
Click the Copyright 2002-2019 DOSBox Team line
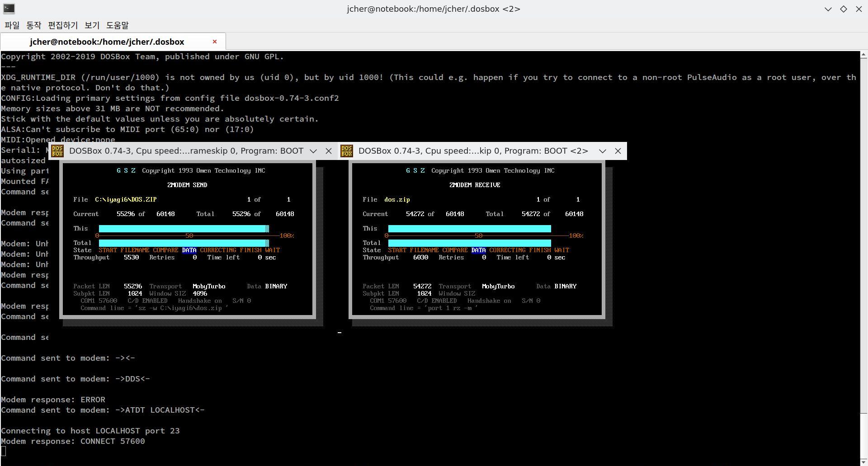pyautogui.click(x=142, y=56)
